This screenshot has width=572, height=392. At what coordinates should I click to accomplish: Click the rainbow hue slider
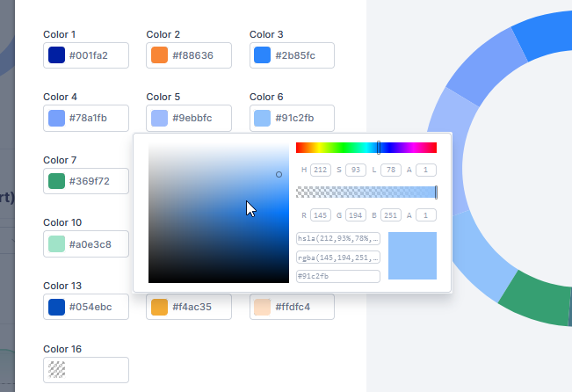(x=366, y=148)
